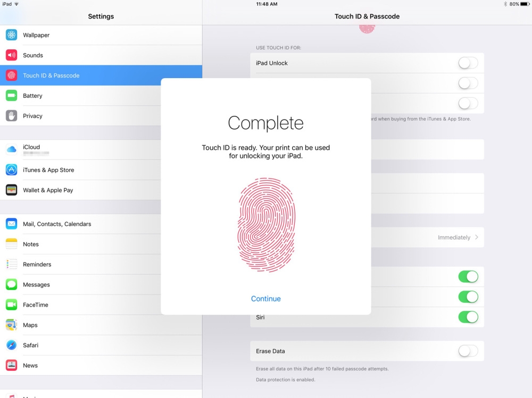Open Wallet & Apple Pay settings

click(x=80, y=190)
